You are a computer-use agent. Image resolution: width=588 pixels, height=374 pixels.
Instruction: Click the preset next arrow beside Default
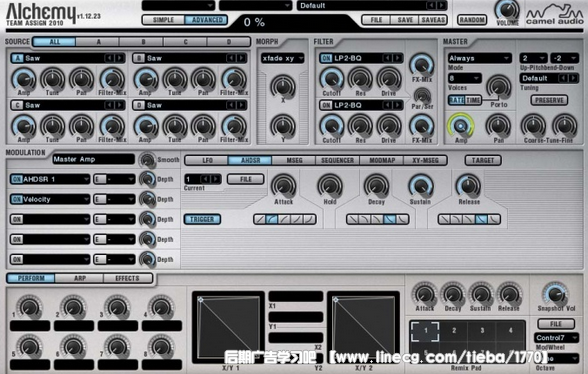(x=442, y=5)
